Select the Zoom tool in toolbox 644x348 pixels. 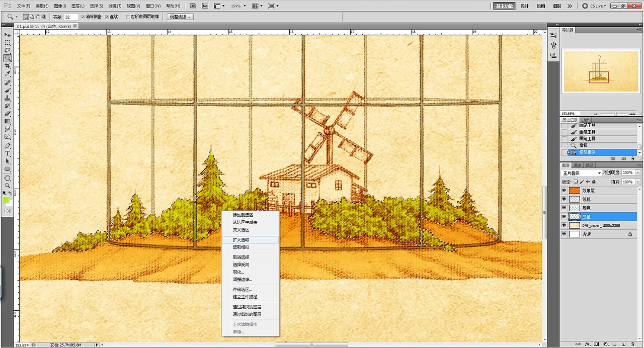pos(8,185)
